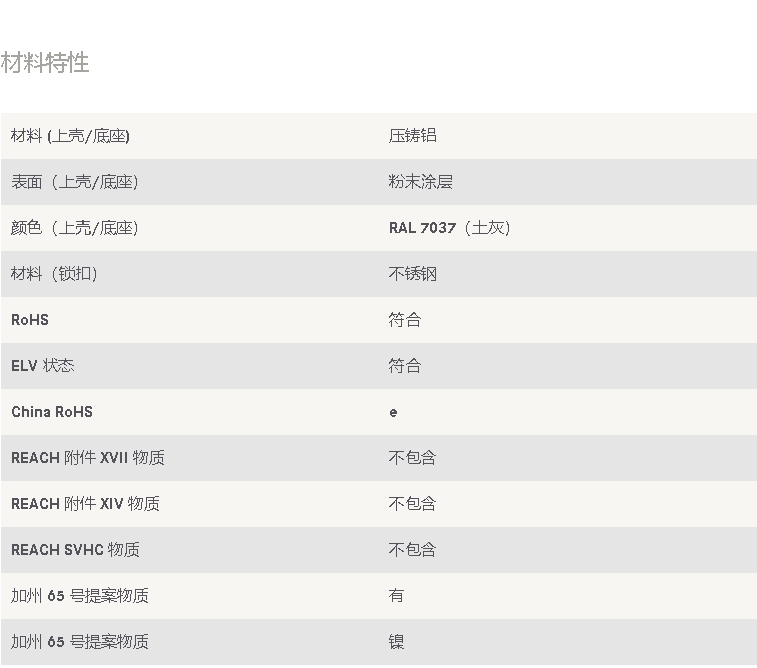This screenshot has width=757, height=668.
Task: Select the 表面（上壳/底座）row label
Action: [x=74, y=182]
